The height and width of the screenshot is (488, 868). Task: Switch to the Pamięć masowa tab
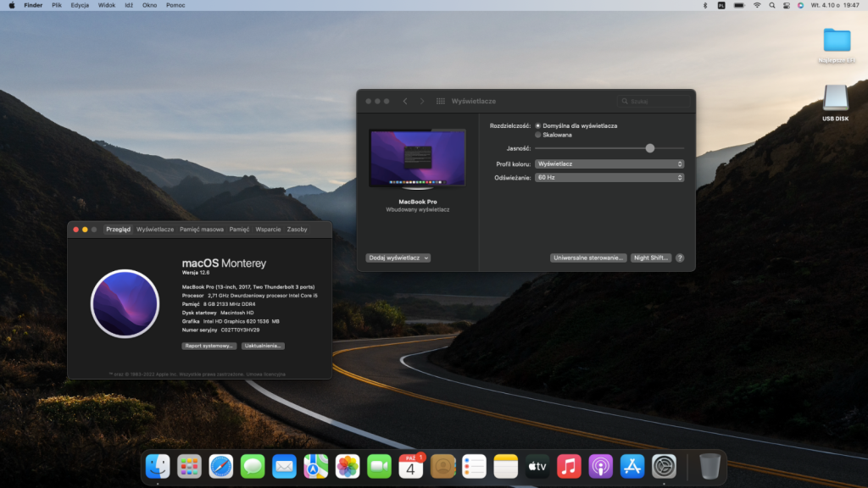202,230
